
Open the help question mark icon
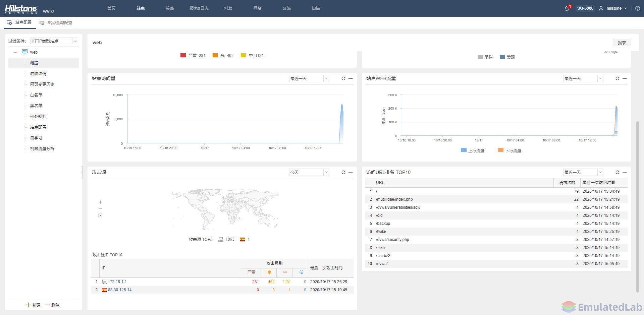(638, 8)
